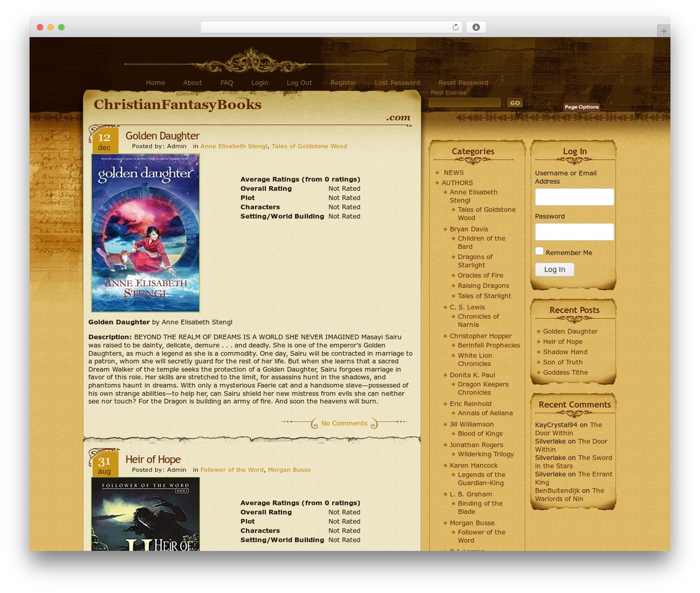
Task: Open The Sword in the Stars comment link
Action: 574,462
